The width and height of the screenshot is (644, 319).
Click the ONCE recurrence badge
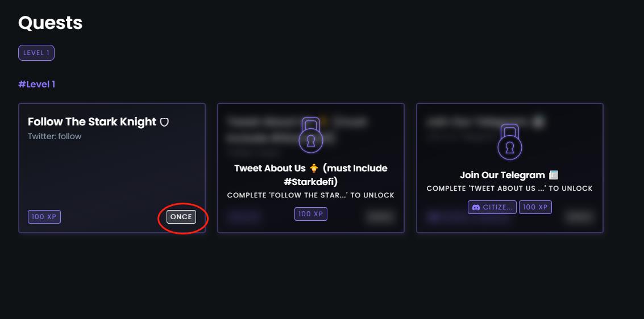(x=181, y=217)
